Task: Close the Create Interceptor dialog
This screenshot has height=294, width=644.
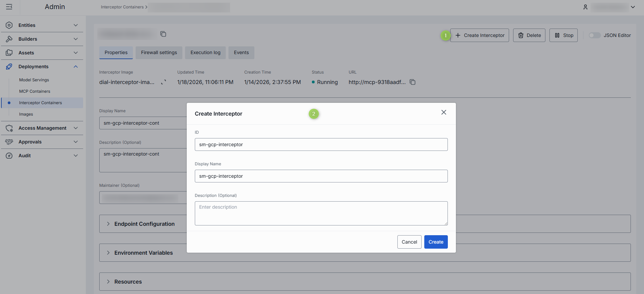Action: click(x=443, y=113)
